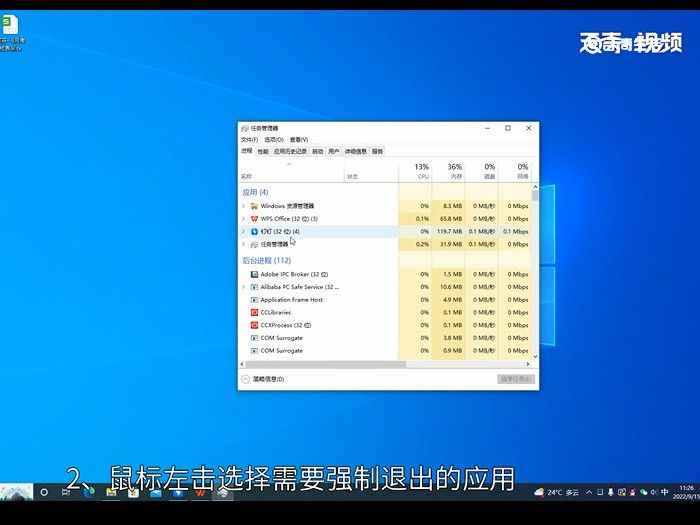Show hidden tray icons chevron
Viewport: 700px width, 525px height.
(x=589, y=492)
